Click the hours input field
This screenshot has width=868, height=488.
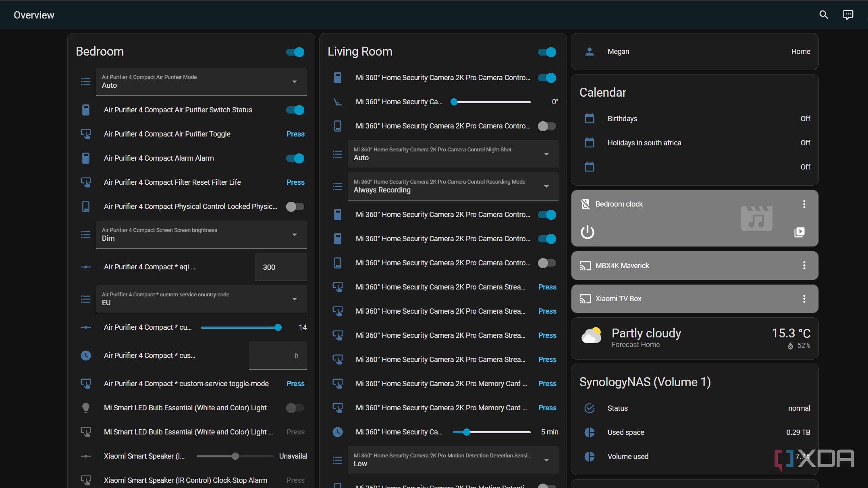[x=278, y=356]
